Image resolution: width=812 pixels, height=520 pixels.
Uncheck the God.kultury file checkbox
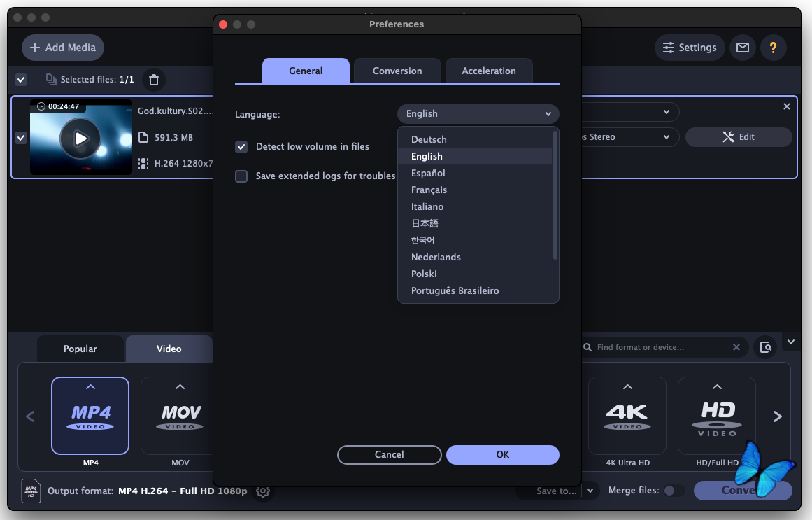point(21,138)
